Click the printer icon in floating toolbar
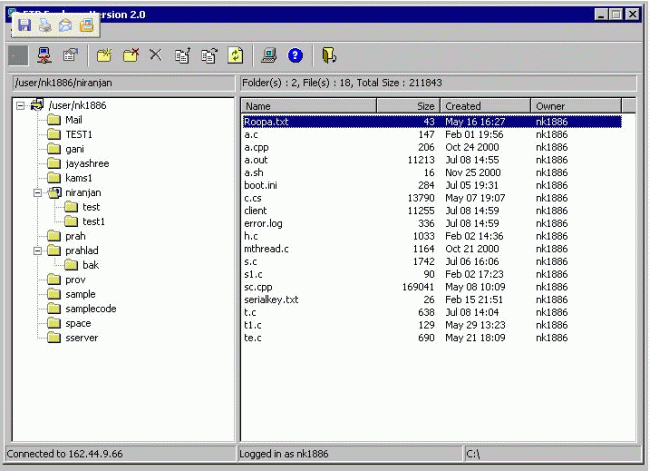 pyautogui.click(x=45, y=25)
